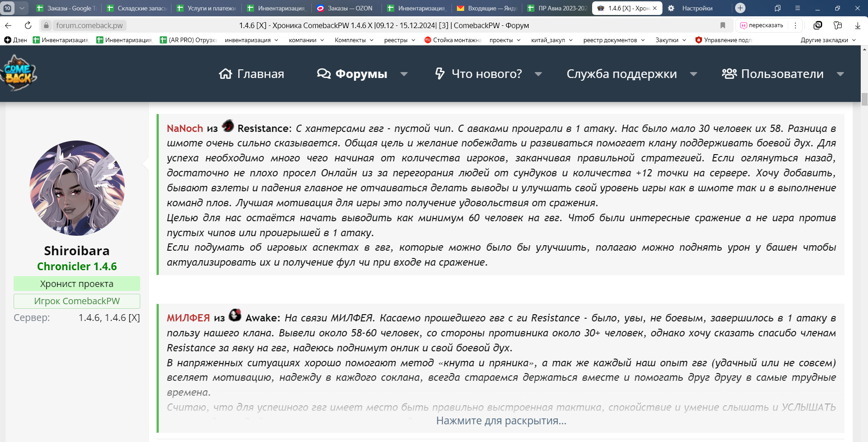This screenshot has width=868, height=442.
Task: Open the Главная home page
Action: [251, 74]
